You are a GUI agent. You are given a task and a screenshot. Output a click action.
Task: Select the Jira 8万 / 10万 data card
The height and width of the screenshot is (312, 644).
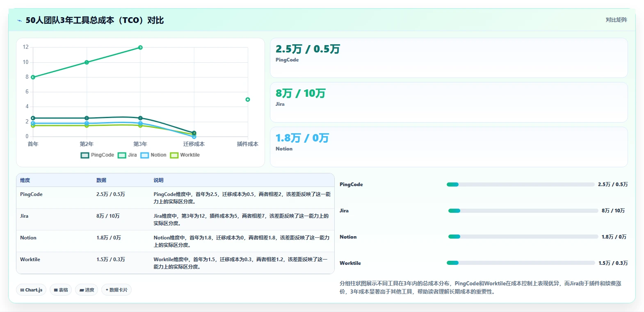449,102
